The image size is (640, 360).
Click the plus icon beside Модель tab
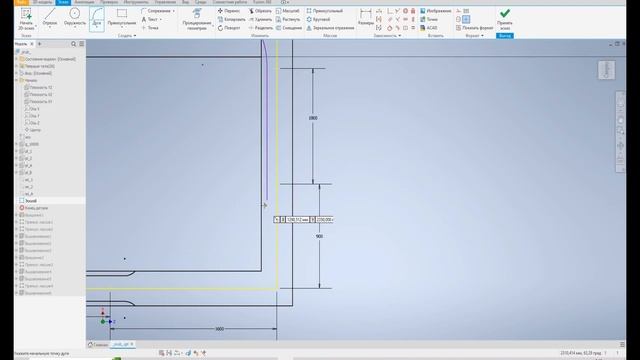click(40, 44)
